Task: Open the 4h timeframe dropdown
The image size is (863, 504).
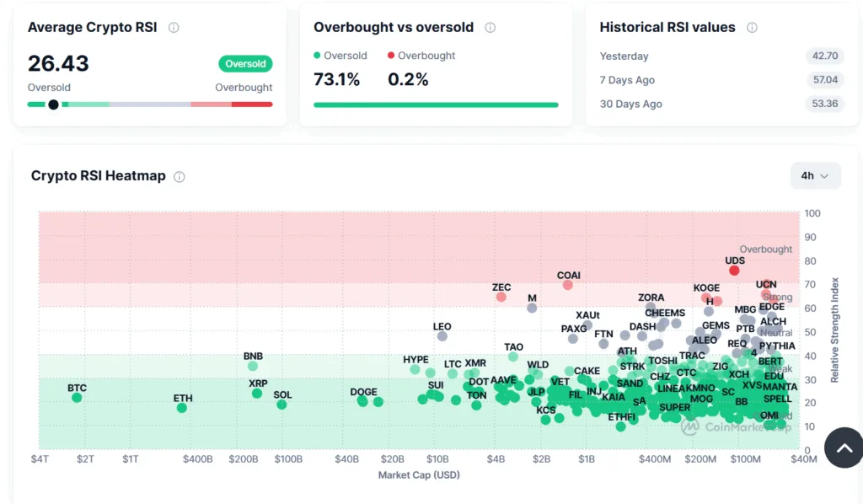Action: [x=815, y=175]
